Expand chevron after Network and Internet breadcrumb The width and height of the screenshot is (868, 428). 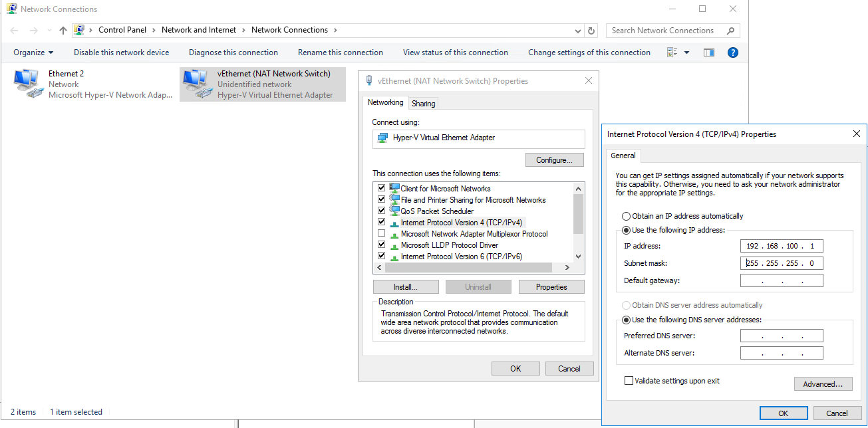[244, 30]
